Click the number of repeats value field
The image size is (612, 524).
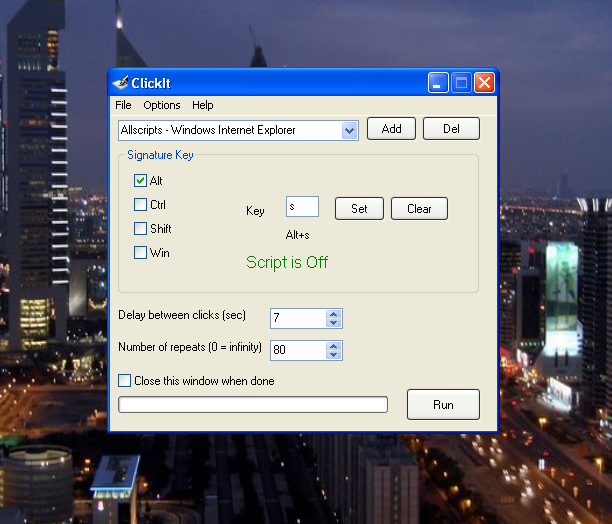coord(298,350)
